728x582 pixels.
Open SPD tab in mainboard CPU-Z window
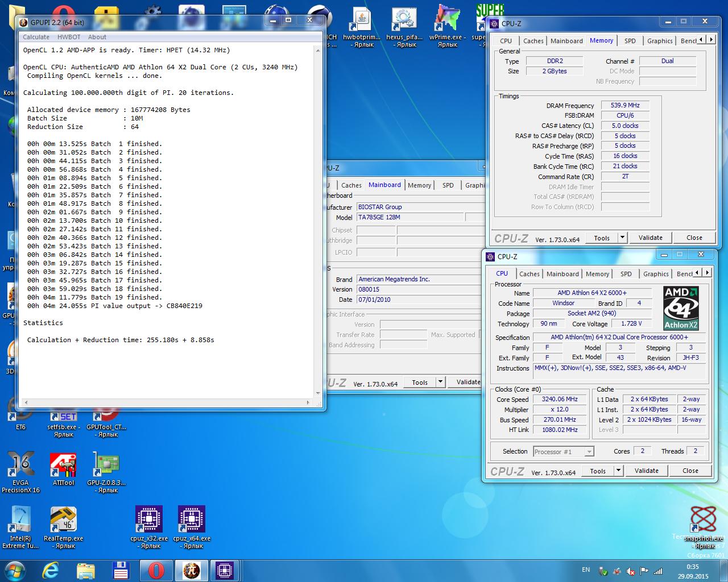pos(448,185)
